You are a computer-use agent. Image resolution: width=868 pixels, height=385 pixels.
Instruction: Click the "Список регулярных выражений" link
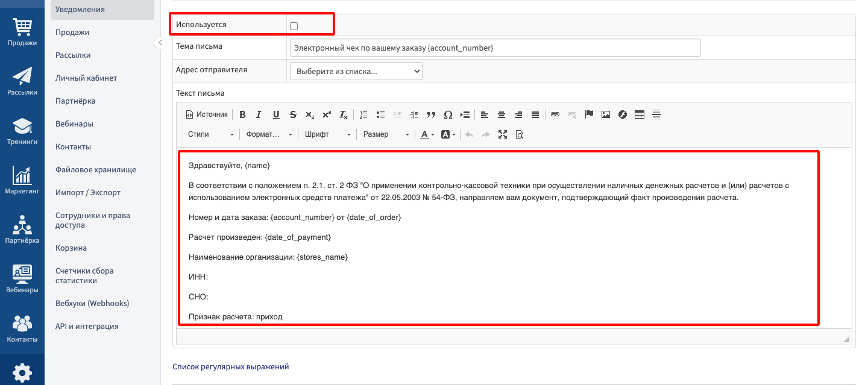[x=231, y=366]
